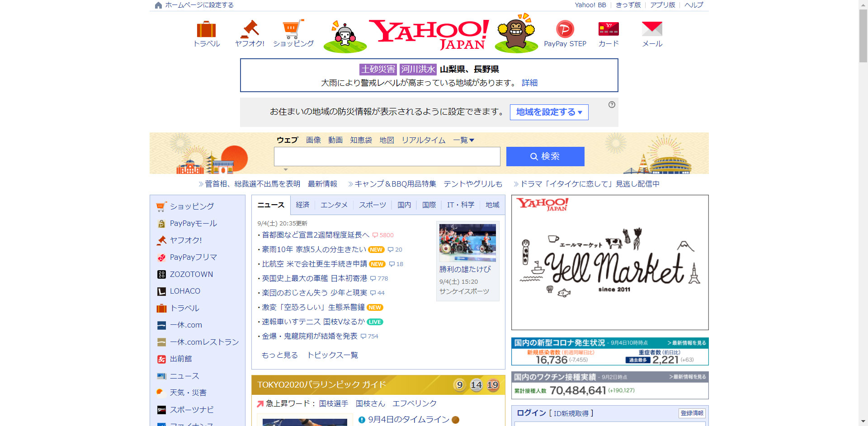Screen dimensions: 868x426
Task: Switch to the エンタメ news tab
Action: pos(334,205)
